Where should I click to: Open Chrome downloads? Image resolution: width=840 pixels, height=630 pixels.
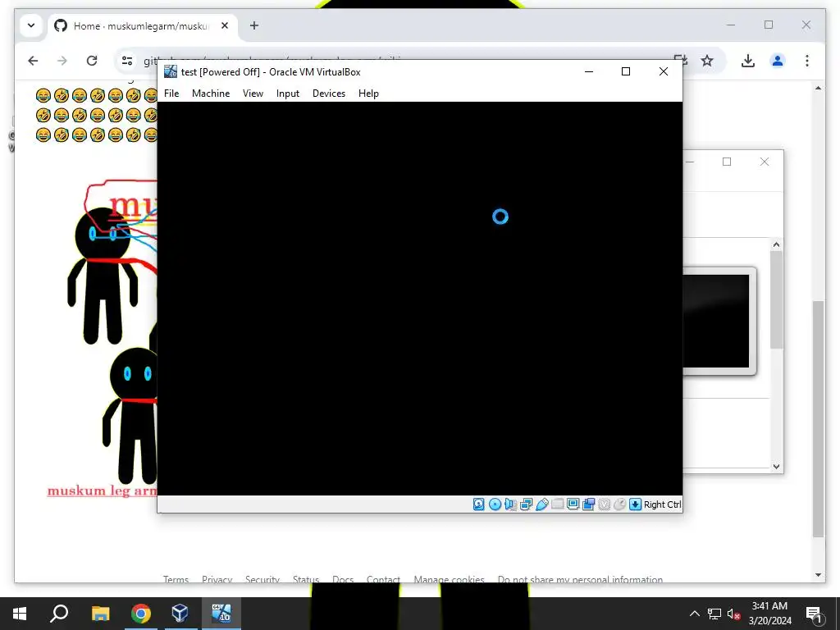click(x=748, y=61)
